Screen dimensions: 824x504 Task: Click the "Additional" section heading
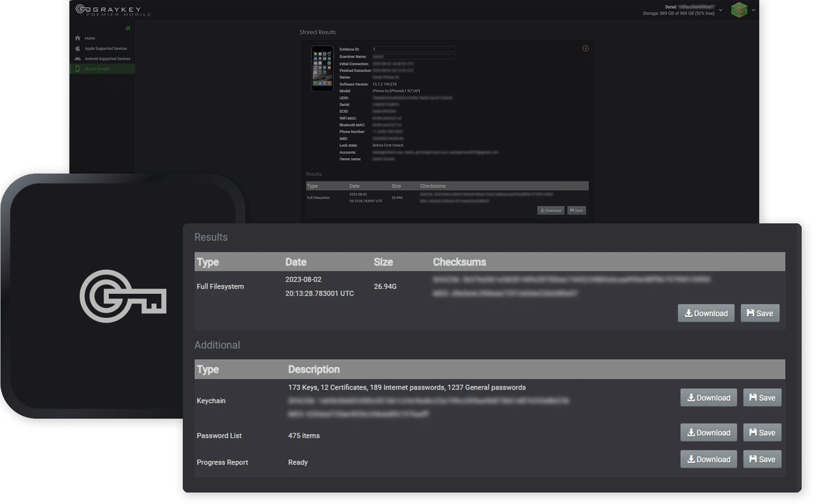pyautogui.click(x=217, y=345)
